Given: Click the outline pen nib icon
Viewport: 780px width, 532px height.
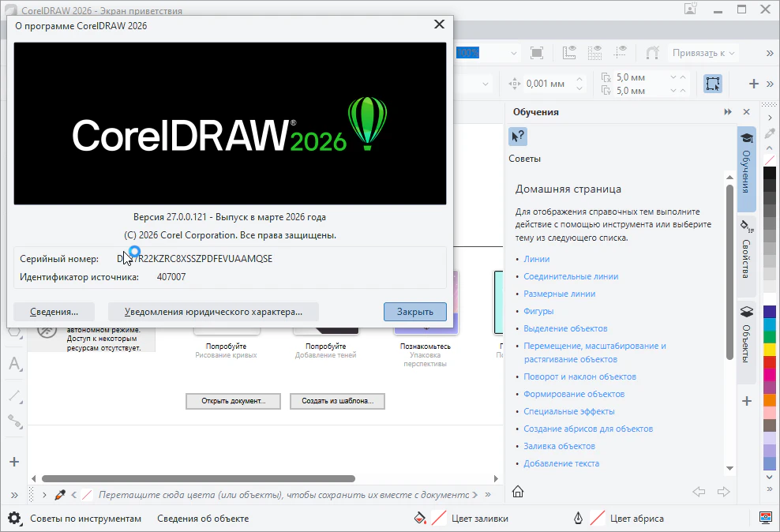Looking at the screenshot, I should [578, 519].
